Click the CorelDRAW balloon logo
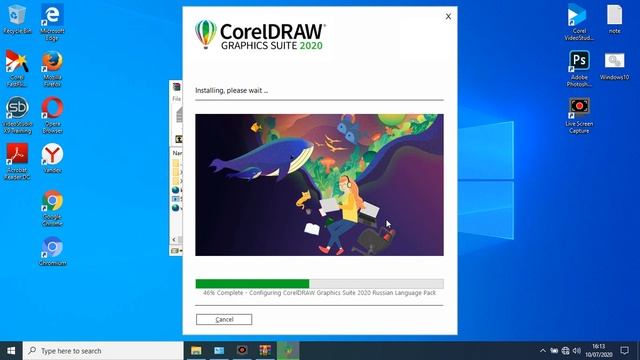Viewport: 640px width, 360px height. (206, 34)
